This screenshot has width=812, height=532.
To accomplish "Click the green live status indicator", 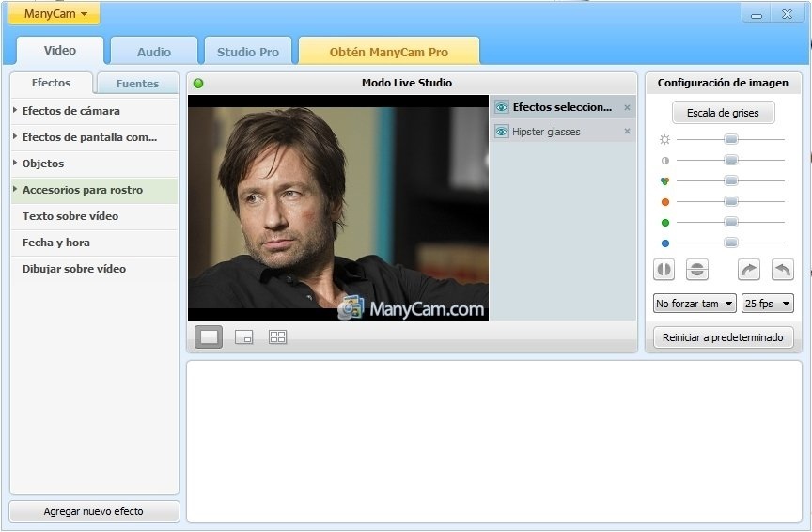I will coord(198,83).
